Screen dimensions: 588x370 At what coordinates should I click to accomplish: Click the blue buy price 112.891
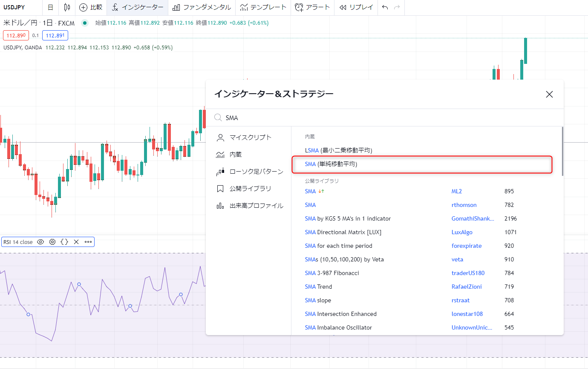coord(55,36)
